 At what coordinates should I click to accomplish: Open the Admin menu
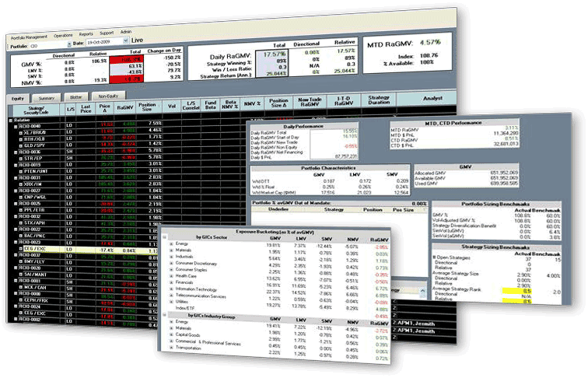[126, 32]
